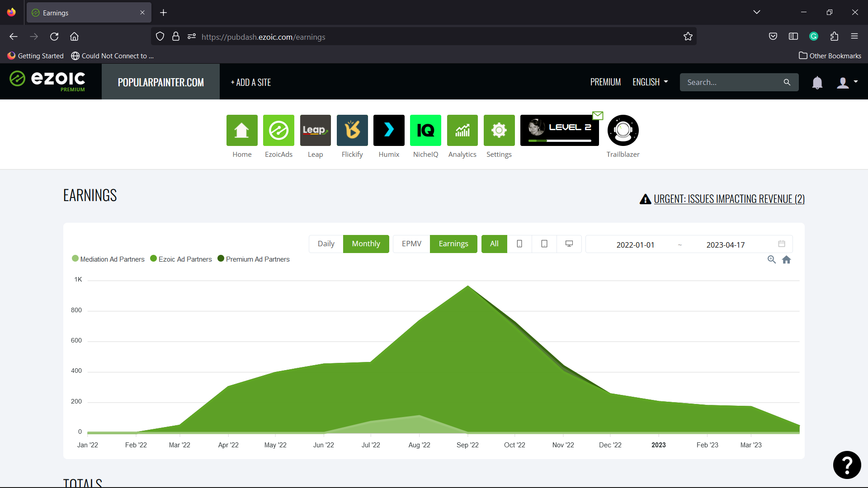This screenshot has height=488, width=868.
Task: Filter chart by mobile phone device
Action: pyautogui.click(x=519, y=244)
